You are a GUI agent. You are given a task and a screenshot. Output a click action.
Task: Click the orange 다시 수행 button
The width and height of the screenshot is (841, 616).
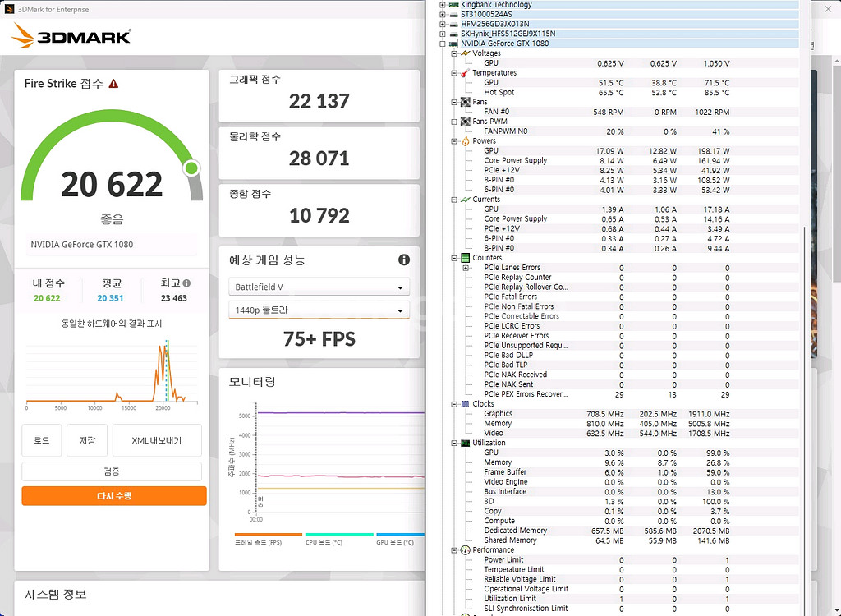coord(114,496)
